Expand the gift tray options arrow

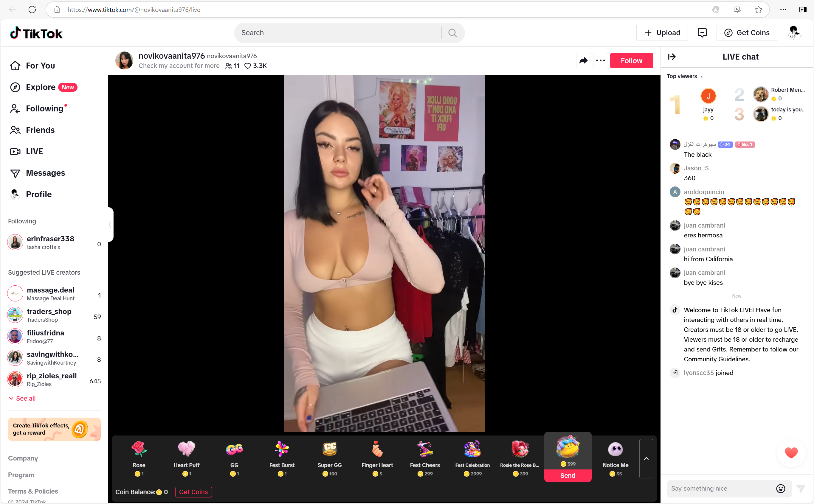(x=646, y=458)
